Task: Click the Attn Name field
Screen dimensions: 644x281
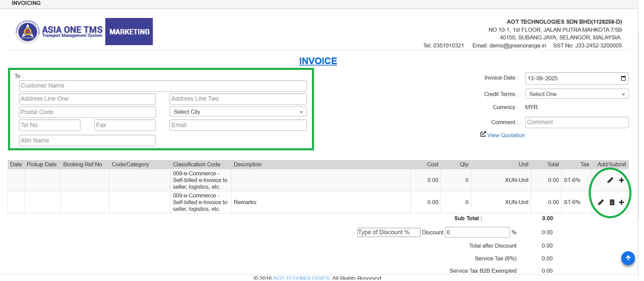Action: point(87,141)
